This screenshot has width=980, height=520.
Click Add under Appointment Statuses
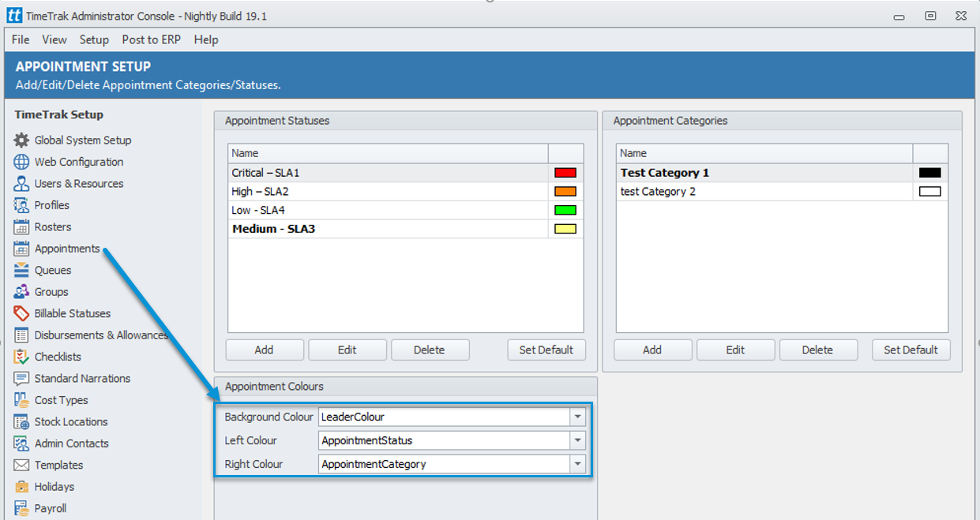(265, 350)
